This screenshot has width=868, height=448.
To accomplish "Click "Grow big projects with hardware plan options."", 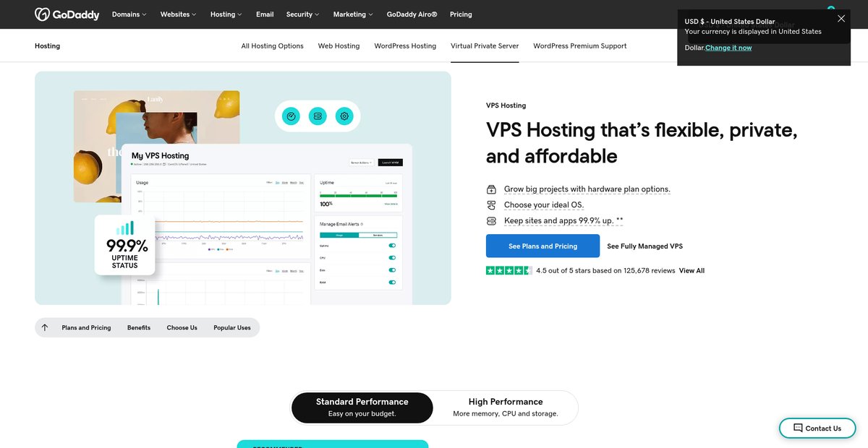I will (x=587, y=189).
